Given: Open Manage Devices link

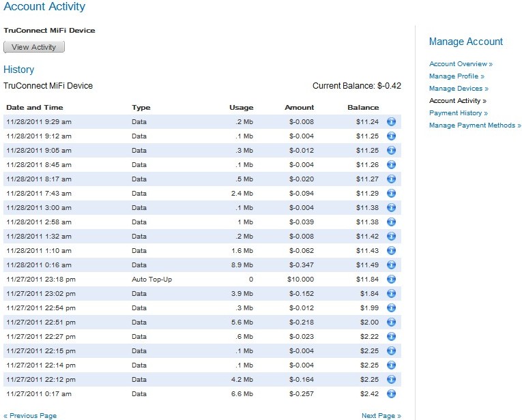Looking at the screenshot, I should pos(459,89).
